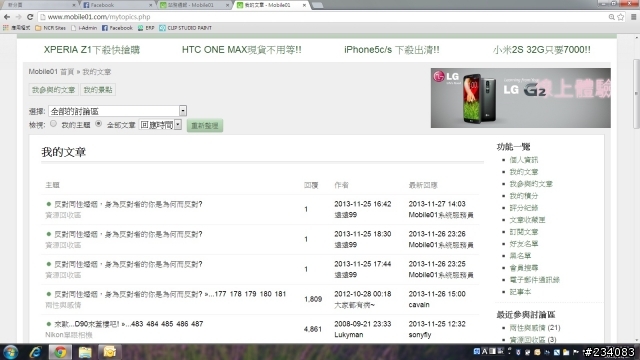
Task: Open the Facebook bookmark in bookmarks bar
Action: [x=117, y=28]
